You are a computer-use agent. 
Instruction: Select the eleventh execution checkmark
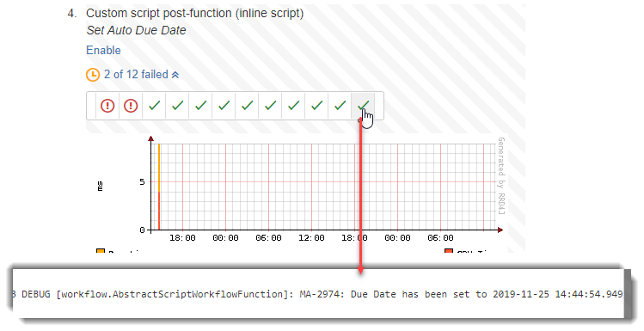click(x=340, y=106)
